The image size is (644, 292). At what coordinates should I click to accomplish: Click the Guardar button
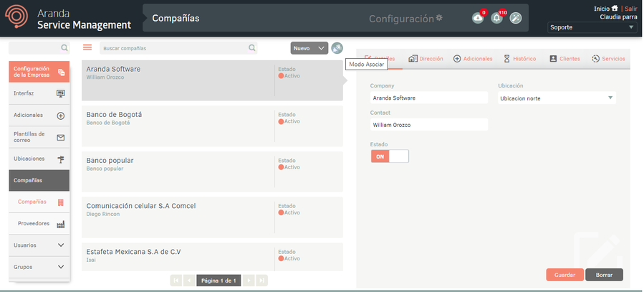(x=564, y=275)
